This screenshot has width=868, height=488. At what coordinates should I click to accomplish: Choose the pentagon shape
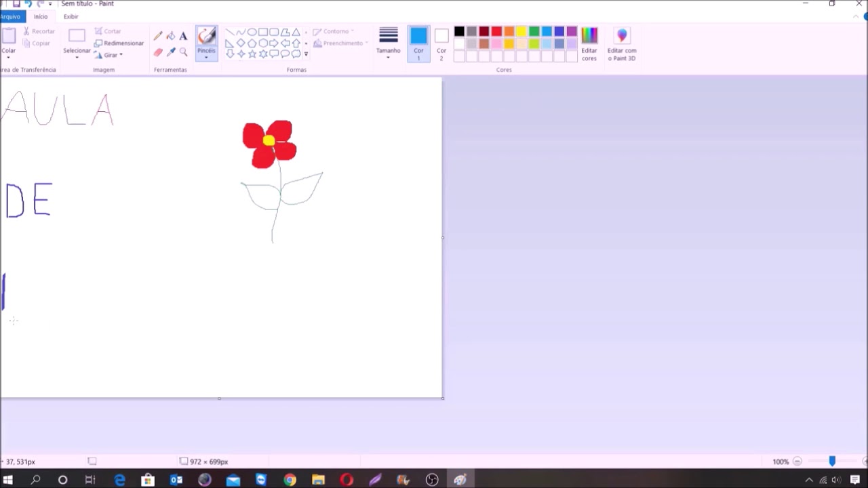point(252,43)
